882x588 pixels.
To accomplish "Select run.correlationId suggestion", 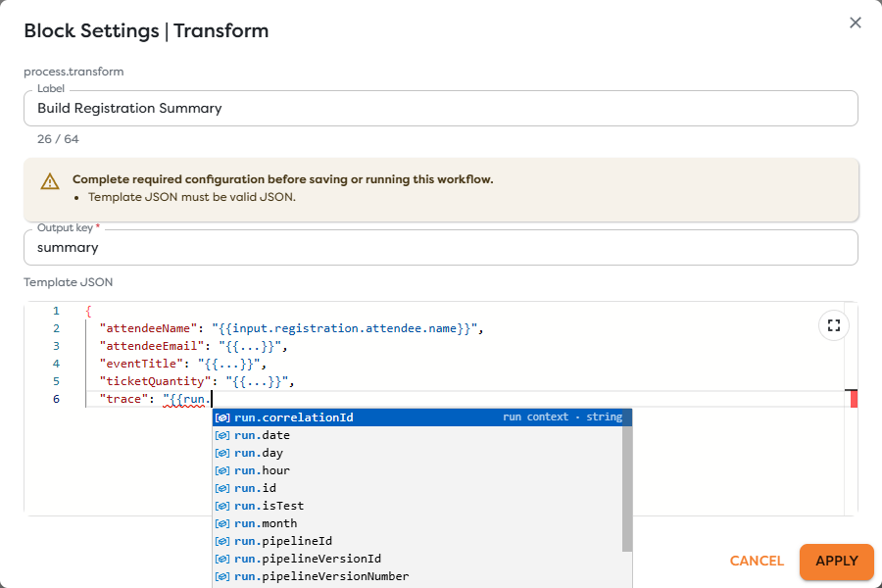I will (421, 417).
